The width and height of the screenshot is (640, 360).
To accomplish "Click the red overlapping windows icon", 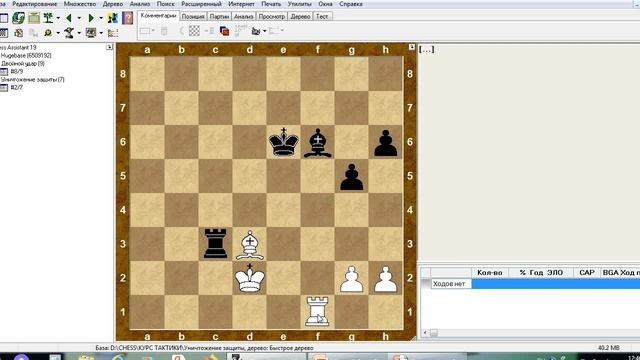I will [x=224, y=31].
